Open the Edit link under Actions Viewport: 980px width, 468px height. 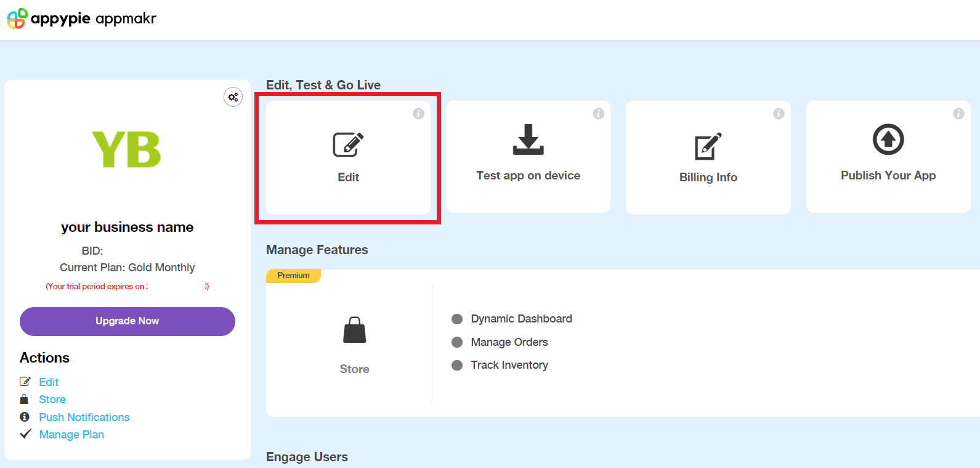[x=49, y=382]
